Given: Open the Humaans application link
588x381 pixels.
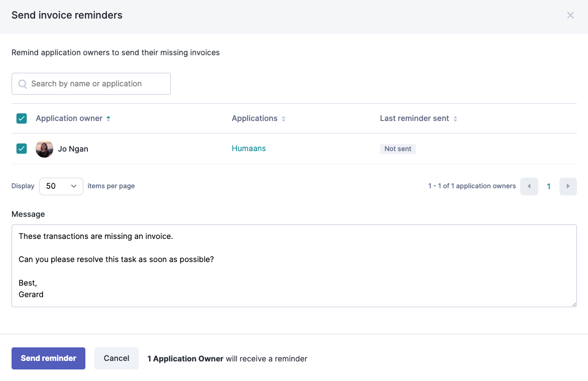Looking at the screenshot, I should [x=249, y=149].
